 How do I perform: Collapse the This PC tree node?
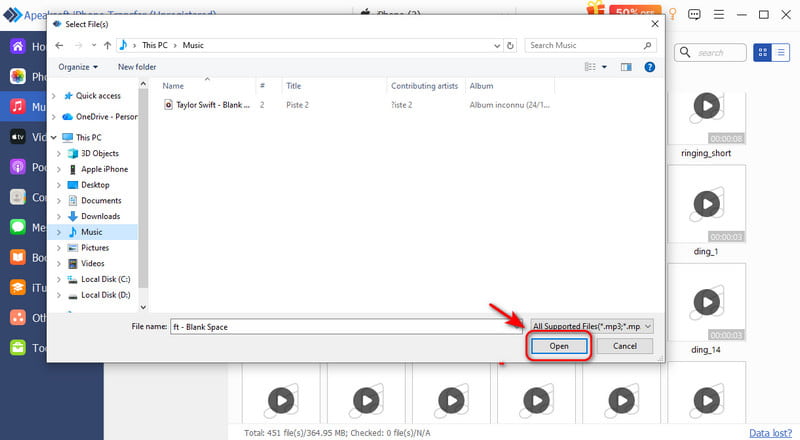pyautogui.click(x=54, y=137)
